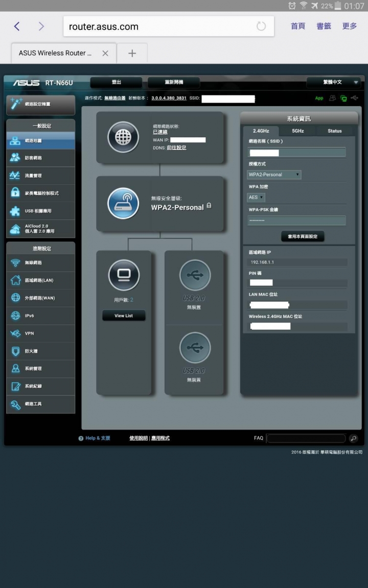
Task: Click the View List button
Action: pos(124,316)
